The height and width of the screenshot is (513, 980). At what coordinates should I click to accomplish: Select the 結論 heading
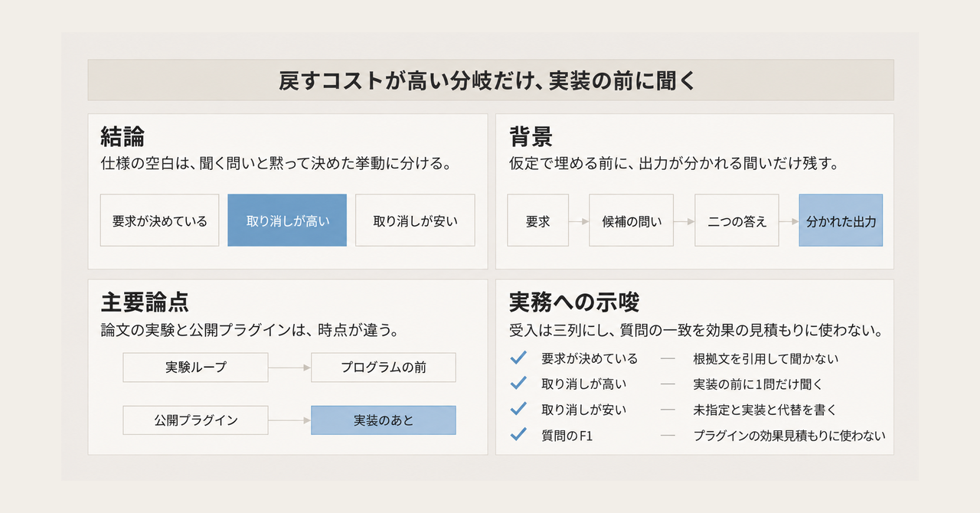point(123,137)
